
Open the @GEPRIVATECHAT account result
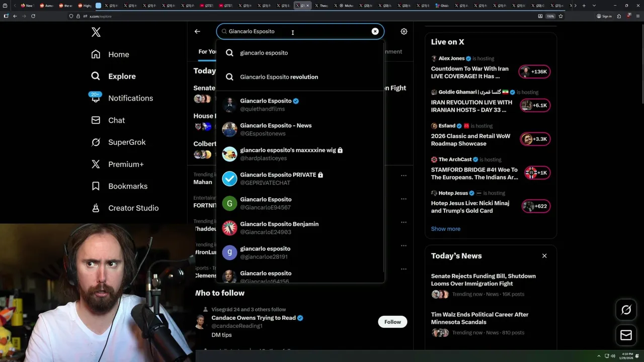(300, 178)
